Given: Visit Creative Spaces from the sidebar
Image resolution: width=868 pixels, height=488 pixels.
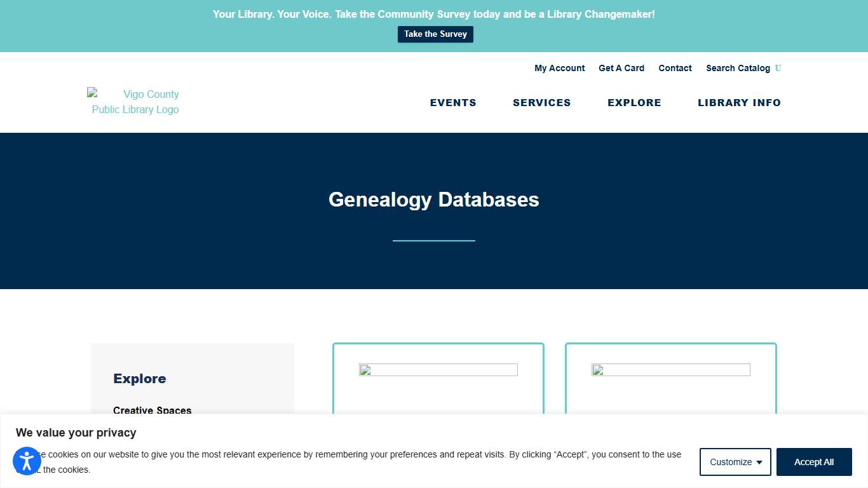Looking at the screenshot, I should [x=152, y=410].
